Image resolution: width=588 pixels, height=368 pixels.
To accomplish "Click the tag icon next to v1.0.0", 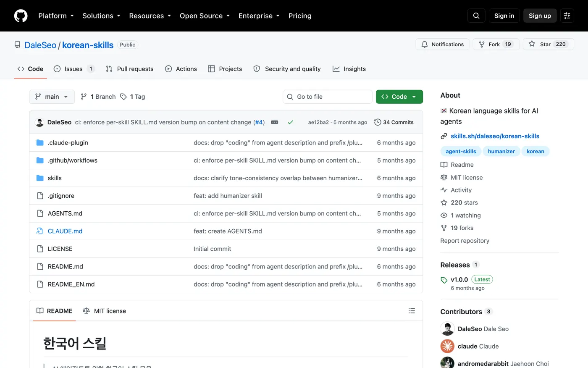I will (444, 280).
